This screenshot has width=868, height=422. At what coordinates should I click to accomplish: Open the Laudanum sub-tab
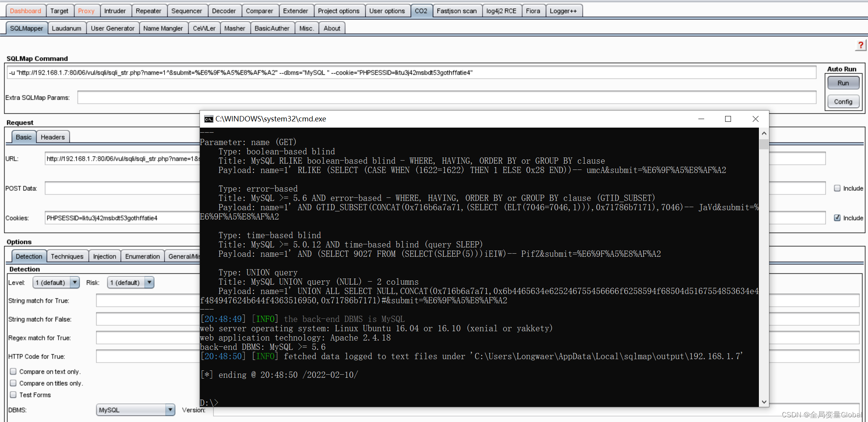tap(66, 28)
